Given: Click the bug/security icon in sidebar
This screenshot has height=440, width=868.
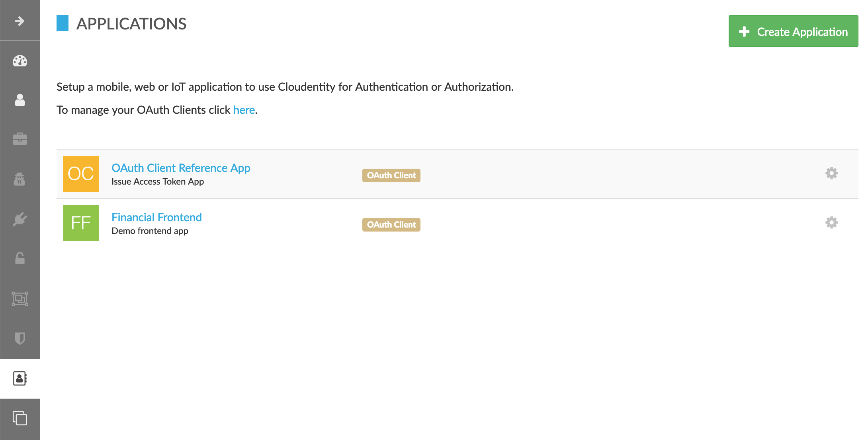Looking at the screenshot, I should pos(20,179).
